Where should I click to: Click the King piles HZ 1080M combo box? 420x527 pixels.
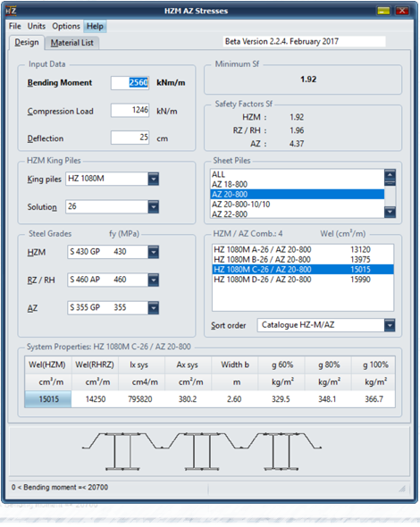click(x=113, y=179)
